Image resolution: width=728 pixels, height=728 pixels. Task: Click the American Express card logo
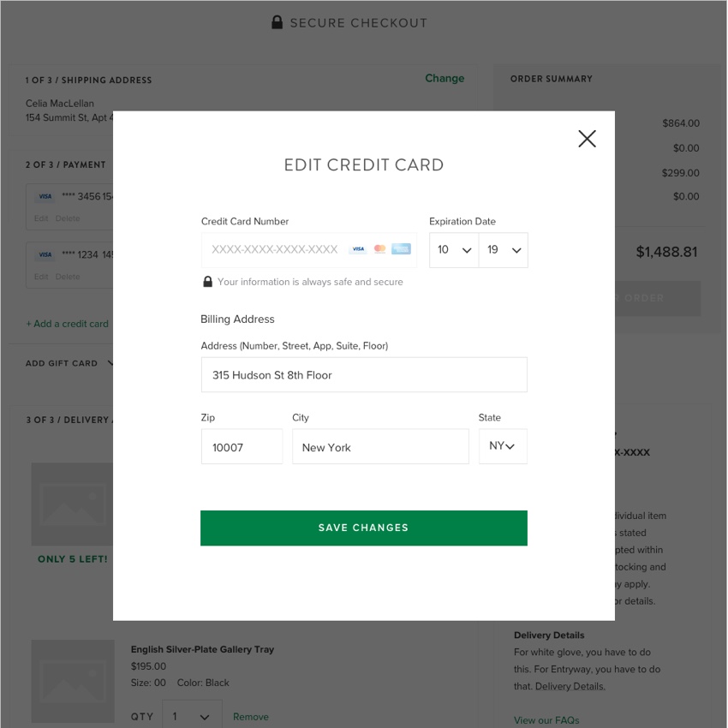(401, 249)
